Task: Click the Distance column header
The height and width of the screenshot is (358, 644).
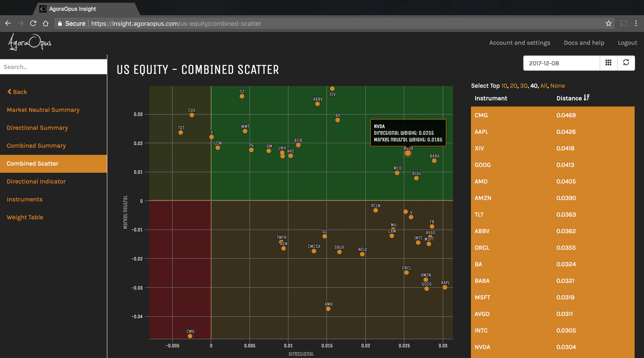Action: pyautogui.click(x=569, y=98)
